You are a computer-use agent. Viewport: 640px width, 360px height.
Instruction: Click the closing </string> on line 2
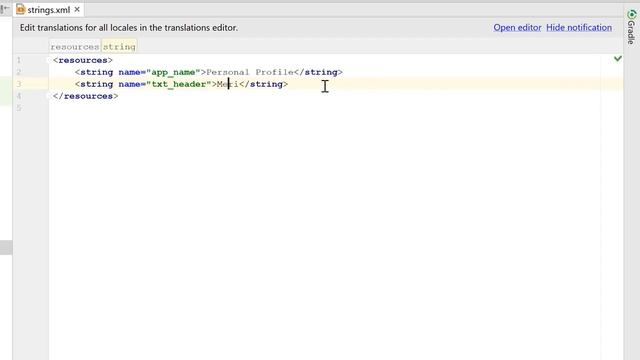[318, 72]
